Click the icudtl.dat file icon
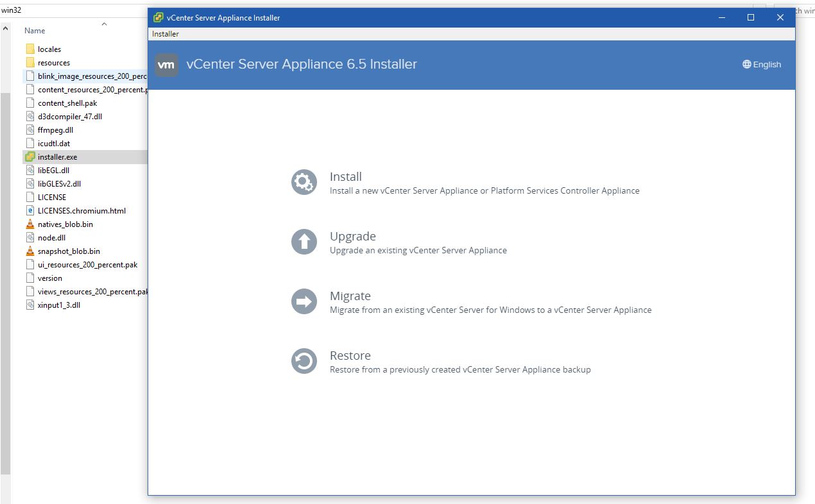 click(x=30, y=143)
